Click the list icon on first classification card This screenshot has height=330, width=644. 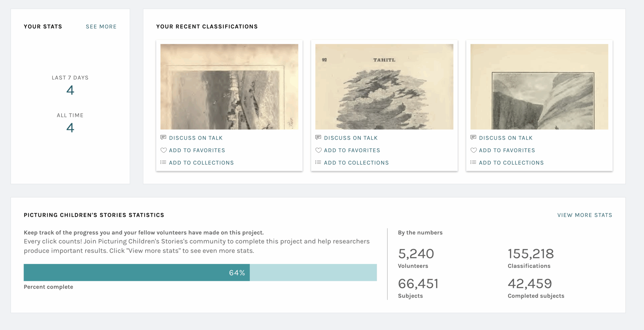tap(163, 162)
